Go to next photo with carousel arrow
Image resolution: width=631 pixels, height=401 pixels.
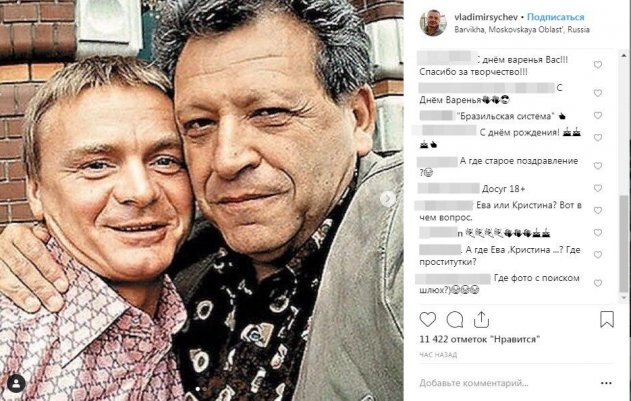[x=388, y=198]
